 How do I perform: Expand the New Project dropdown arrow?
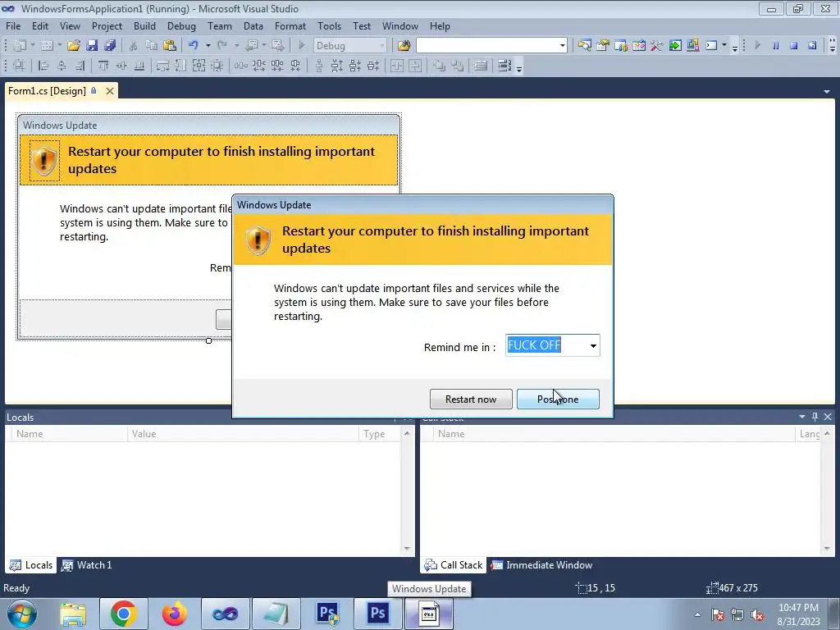33,46
